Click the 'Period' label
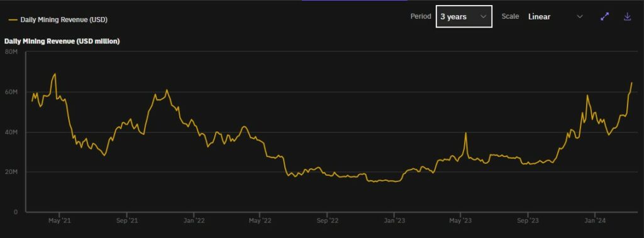The width and height of the screenshot is (644, 238). point(421,16)
